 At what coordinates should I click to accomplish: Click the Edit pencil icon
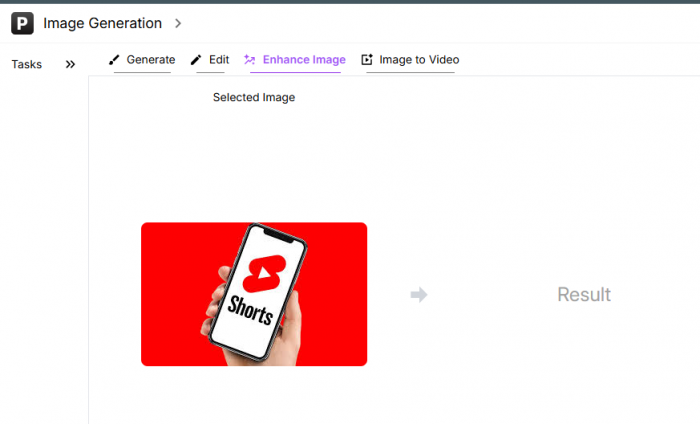pos(196,60)
